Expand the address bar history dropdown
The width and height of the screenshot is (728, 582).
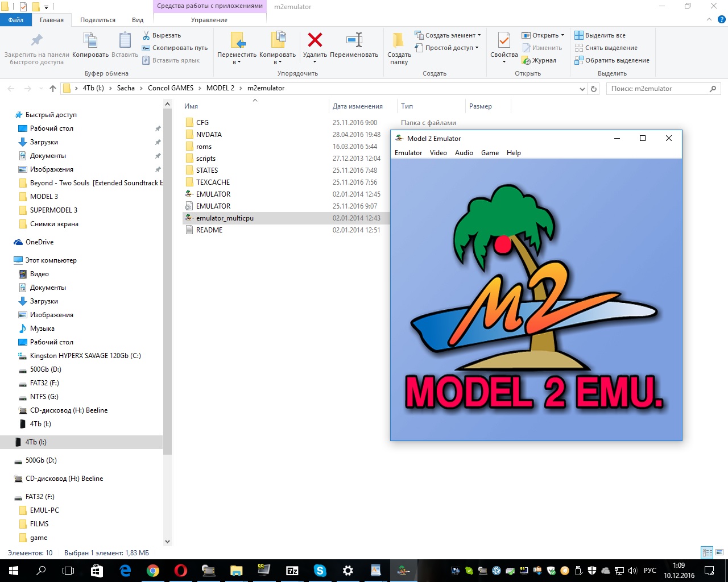pyautogui.click(x=582, y=89)
